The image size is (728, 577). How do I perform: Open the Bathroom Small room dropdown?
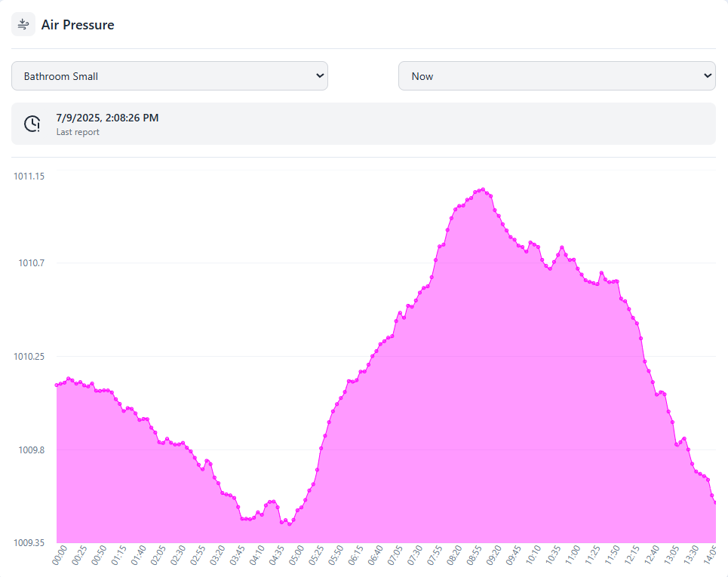point(169,76)
